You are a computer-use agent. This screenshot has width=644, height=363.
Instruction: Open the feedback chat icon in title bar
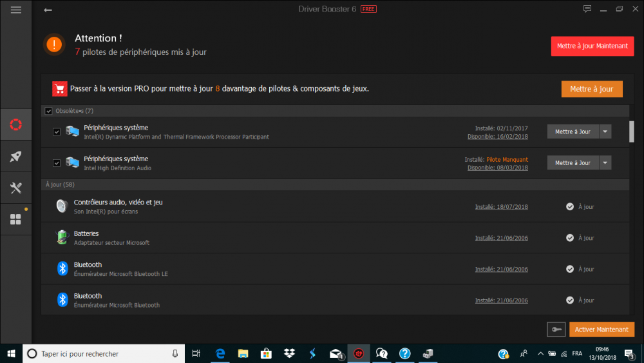(x=587, y=9)
